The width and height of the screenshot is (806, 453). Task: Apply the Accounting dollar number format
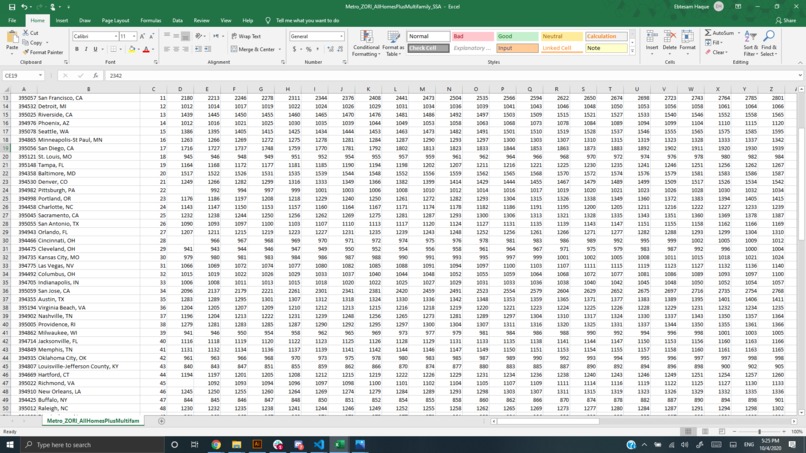pyautogui.click(x=295, y=49)
